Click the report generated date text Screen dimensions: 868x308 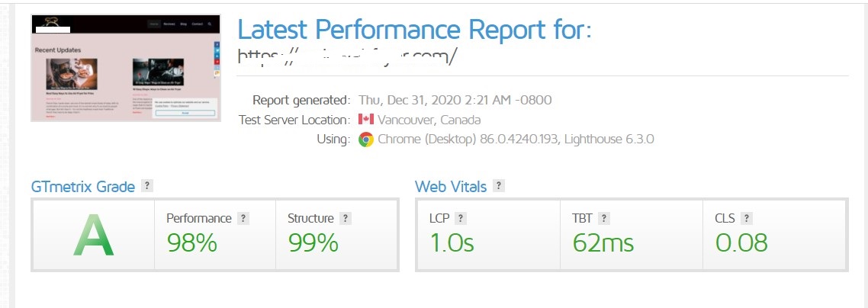[455, 100]
